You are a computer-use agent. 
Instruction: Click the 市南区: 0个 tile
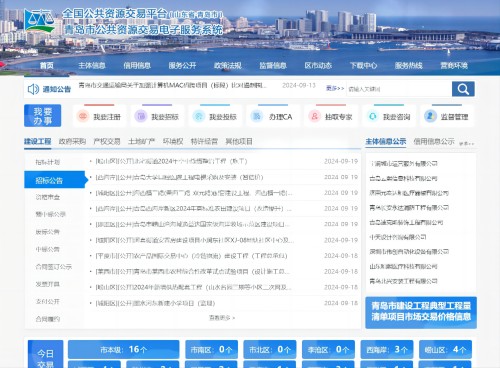(x=211, y=349)
